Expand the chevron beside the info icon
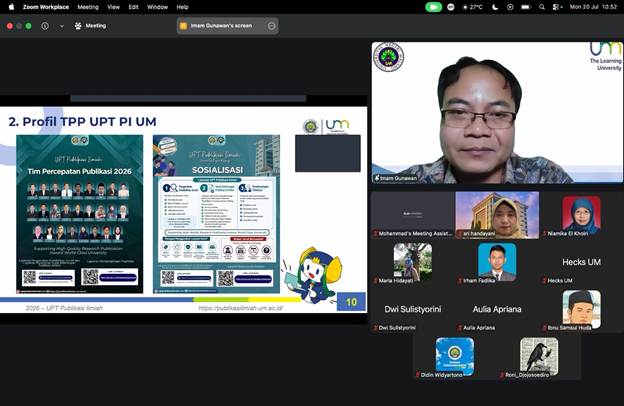624x406 pixels. tap(62, 26)
